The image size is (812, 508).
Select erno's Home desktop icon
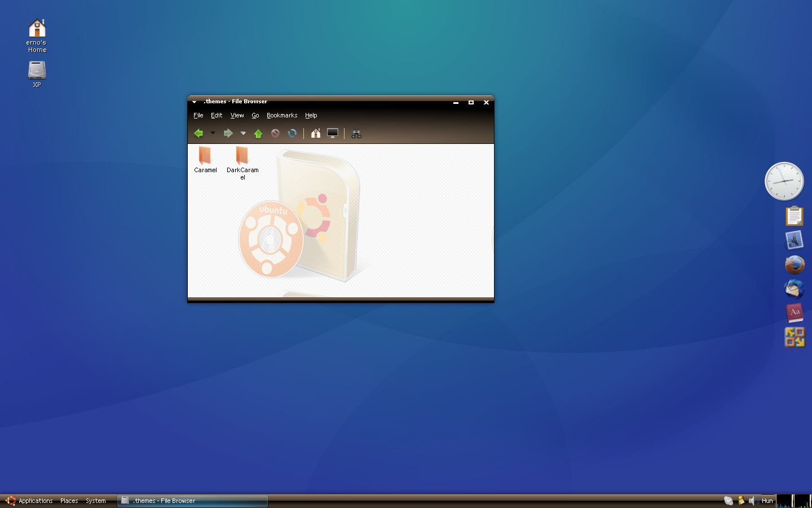coord(37,36)
